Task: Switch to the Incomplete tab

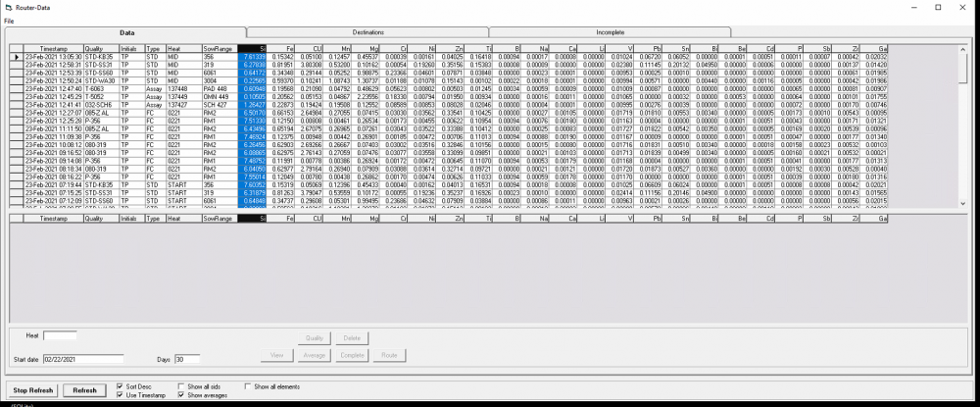Action: coord(610,32)
